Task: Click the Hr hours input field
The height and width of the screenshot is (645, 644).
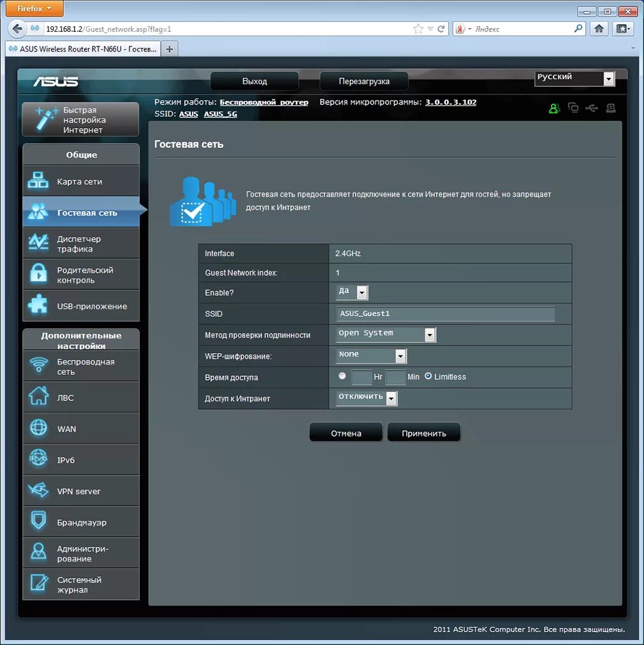Action: (362, 377)
